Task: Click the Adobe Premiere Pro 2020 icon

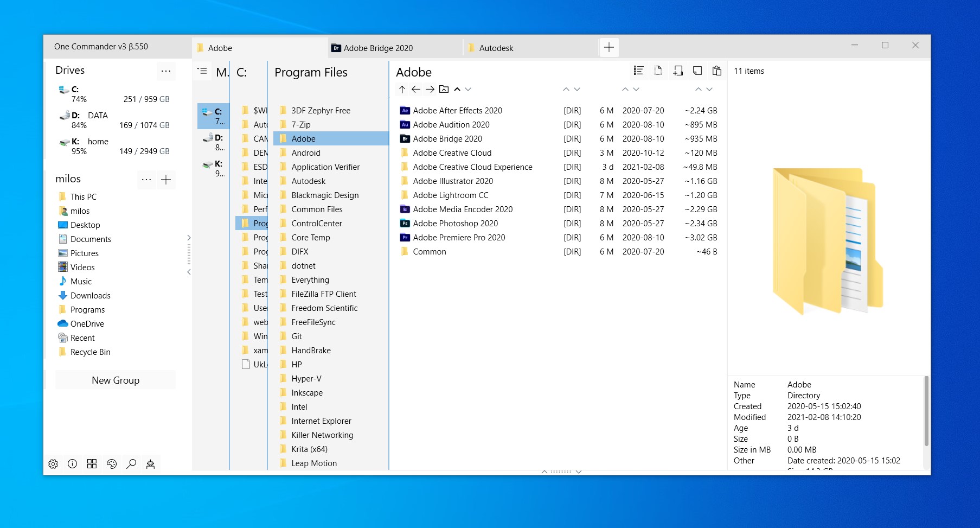Action: (405, 238)
